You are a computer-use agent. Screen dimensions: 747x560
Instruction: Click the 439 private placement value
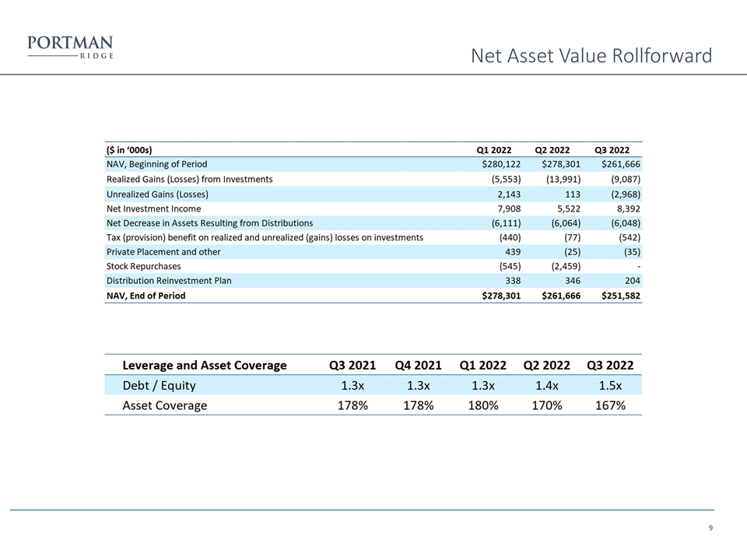pyautogui.click(x=513, y=252)
